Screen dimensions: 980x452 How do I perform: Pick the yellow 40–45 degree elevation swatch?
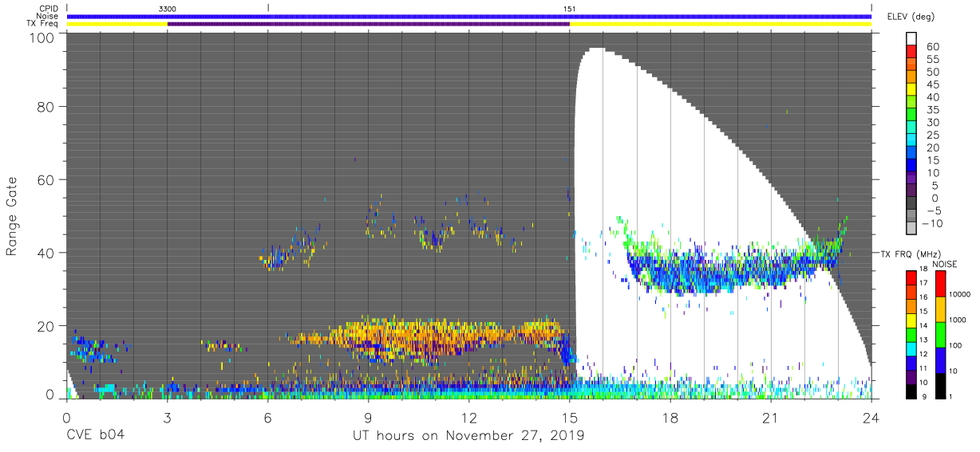pos(911,90)
